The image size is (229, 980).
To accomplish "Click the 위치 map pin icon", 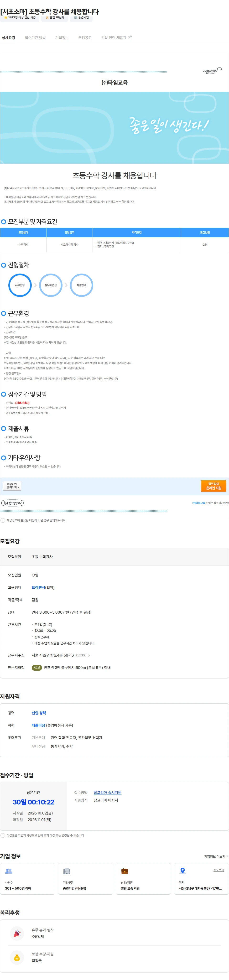I will 182,871.
